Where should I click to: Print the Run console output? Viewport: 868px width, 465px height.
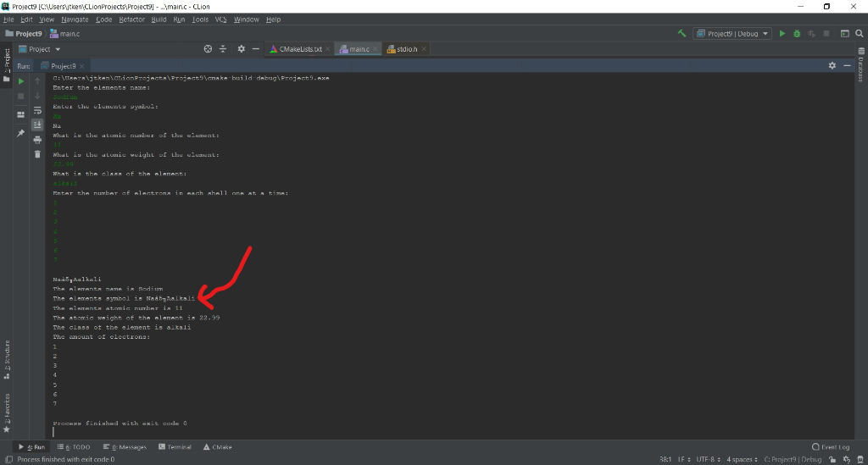pos(37,140)
